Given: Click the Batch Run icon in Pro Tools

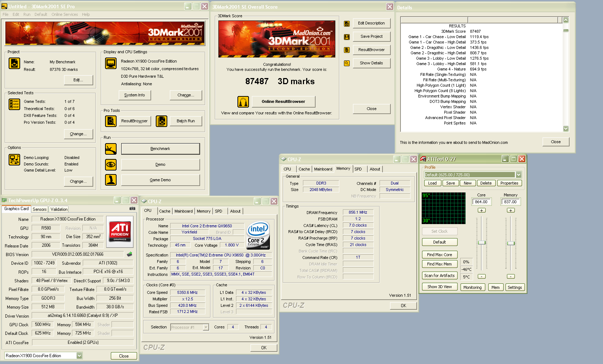Looking at the screenshot, I should [162, 121].
